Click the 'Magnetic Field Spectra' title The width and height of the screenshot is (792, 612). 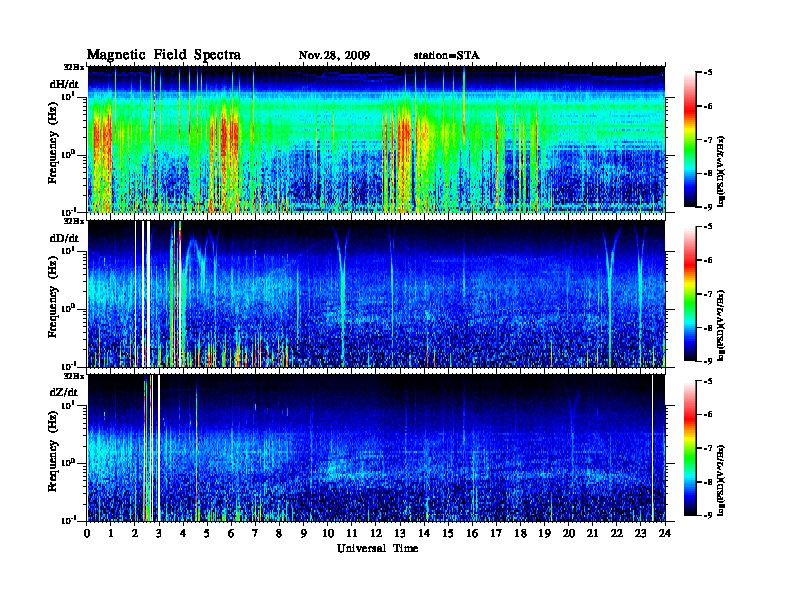point(164,55)
